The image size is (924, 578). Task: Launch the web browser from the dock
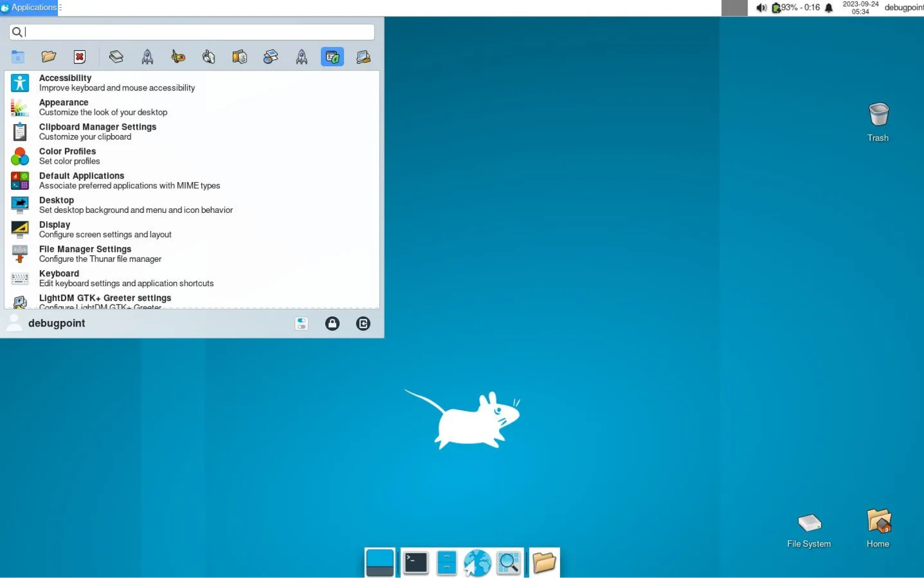(477, 563)
